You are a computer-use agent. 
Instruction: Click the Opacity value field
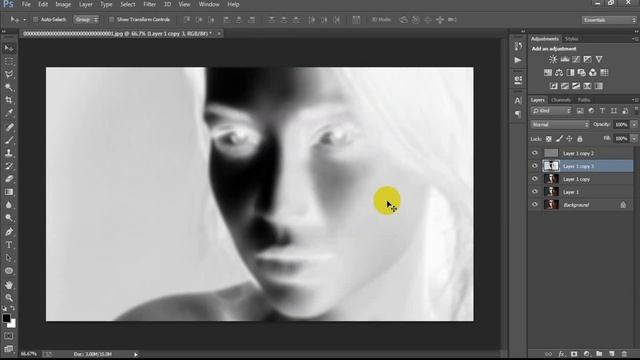click(x=621, y=124)
